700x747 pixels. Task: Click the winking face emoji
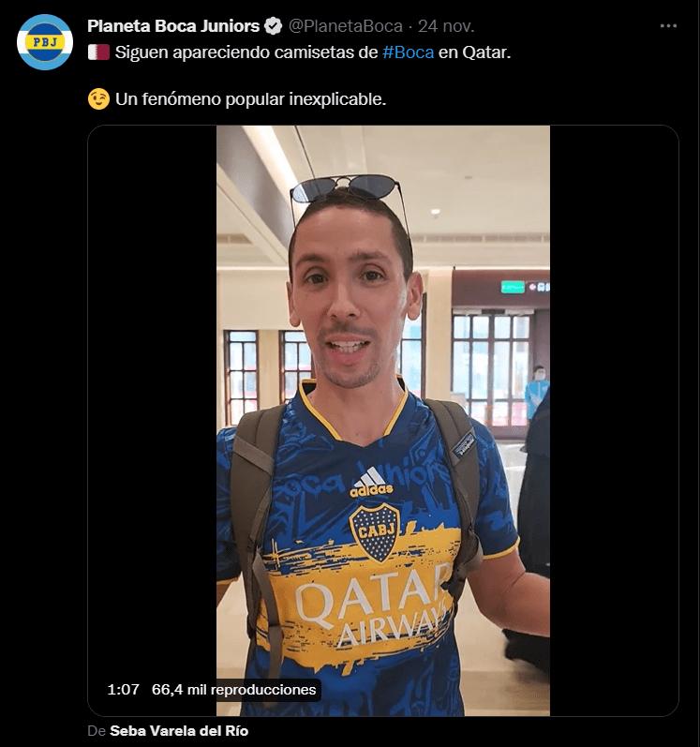coord(98,99)
